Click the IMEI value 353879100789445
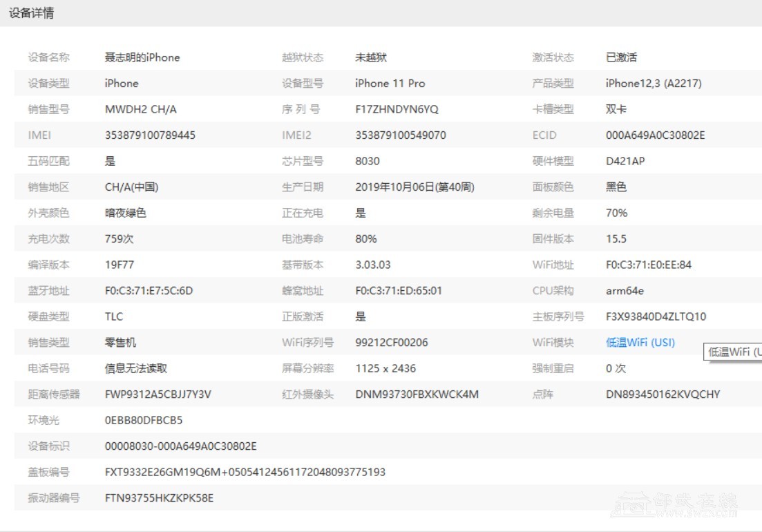Screen dimensions: 762x532 coord(150,135)
